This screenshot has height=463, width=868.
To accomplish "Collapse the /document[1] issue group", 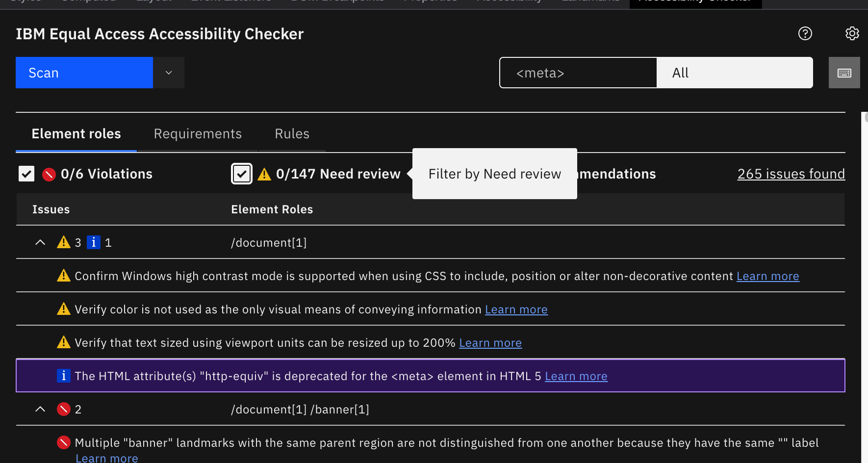I will click(40, 242).
